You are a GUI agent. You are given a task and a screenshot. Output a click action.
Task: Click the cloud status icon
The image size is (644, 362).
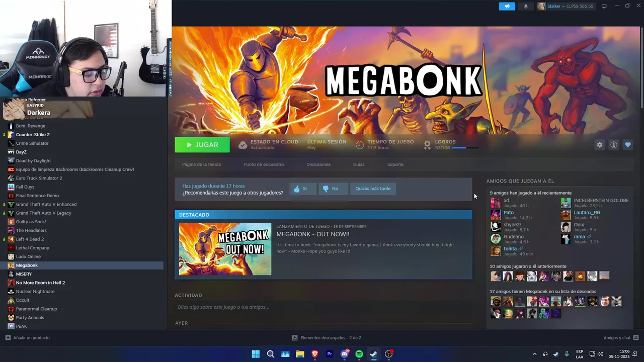pyautogui.click(x=243, y=145)
